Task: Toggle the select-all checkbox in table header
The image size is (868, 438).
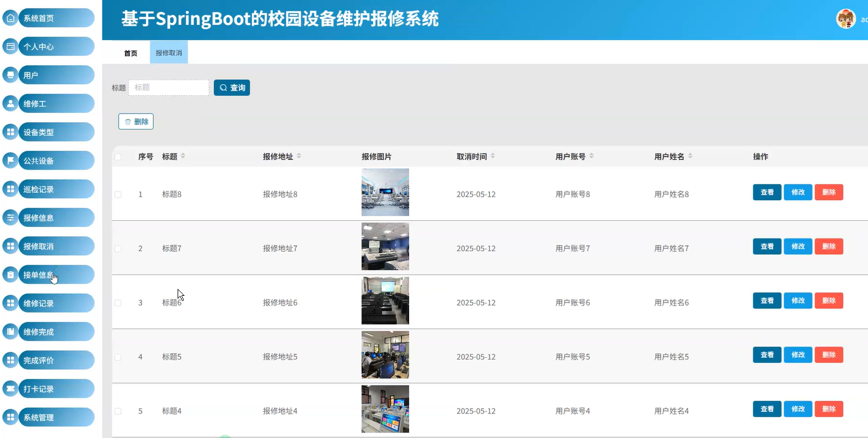Action: tap(118, 157)
